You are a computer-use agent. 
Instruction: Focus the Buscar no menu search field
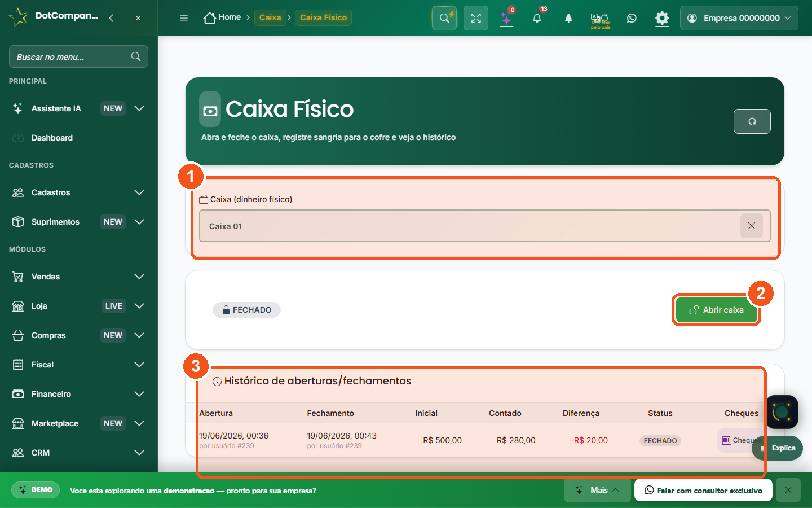click(x=78, y=56)
